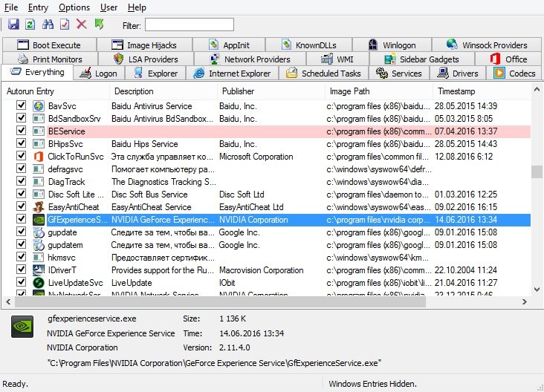Open the Winsock Providers tab
Screen dimensions: 544x392
pyautogui.click(x=487, y=45)
